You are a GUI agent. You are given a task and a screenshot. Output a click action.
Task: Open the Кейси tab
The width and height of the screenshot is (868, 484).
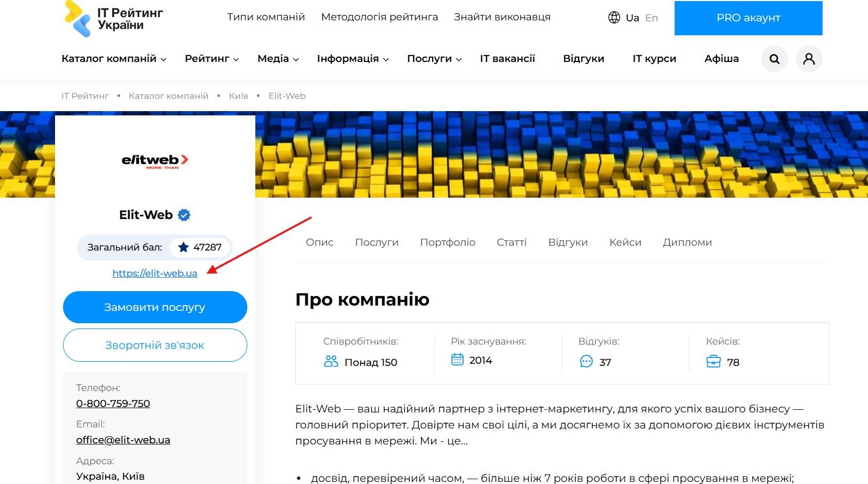coord(625,242)
